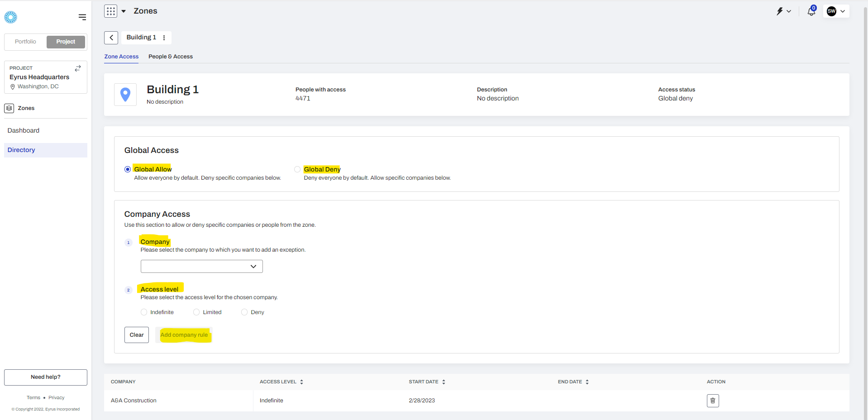Go to Directory in sidebar
868x420 pixels.
point(45,150)
